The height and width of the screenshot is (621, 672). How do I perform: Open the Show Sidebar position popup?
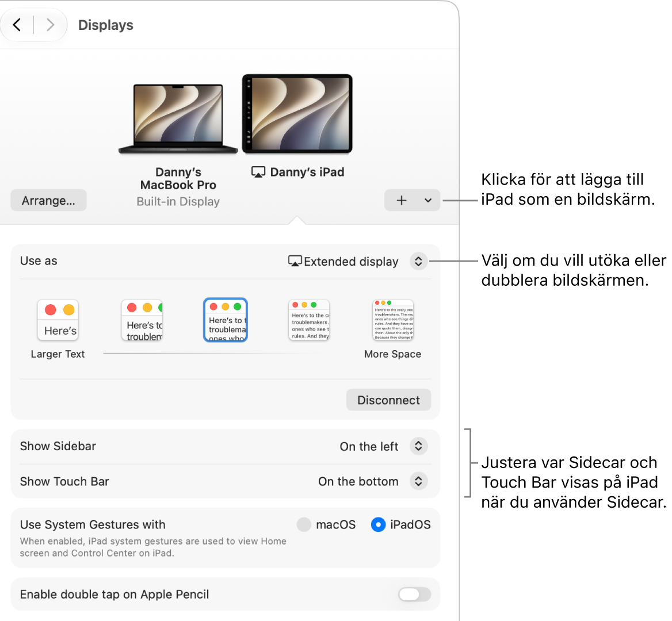coord(384,446)
